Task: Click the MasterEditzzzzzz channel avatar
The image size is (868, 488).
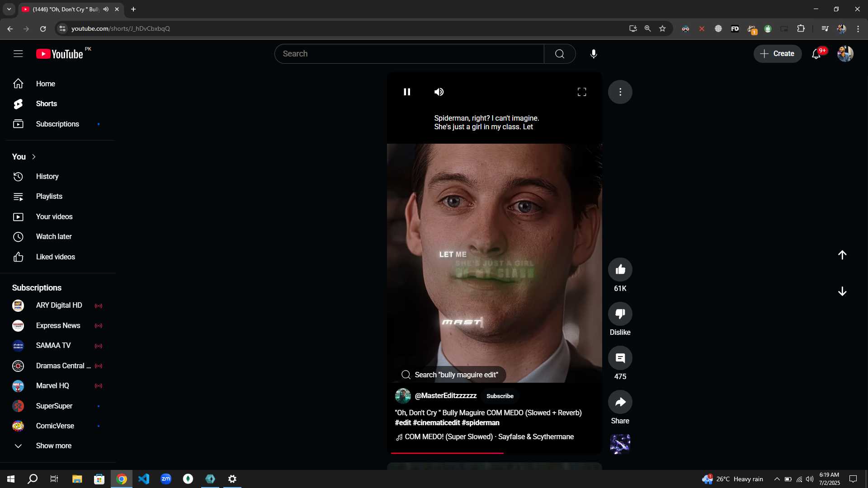Action: pyautogui.click(x=403, y=396)
